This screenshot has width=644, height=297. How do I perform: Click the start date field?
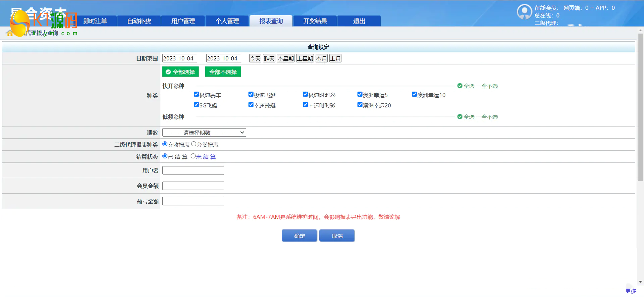tap(179, 58)
